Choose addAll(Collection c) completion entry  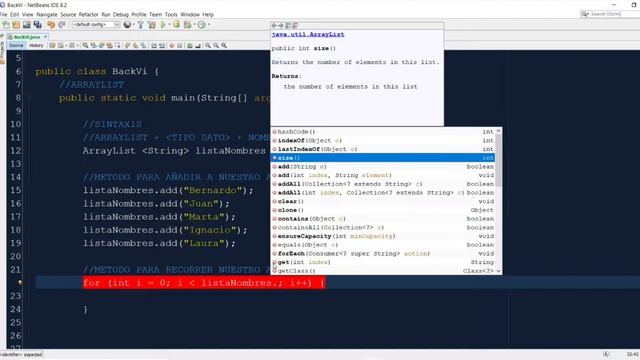[383, 184]
